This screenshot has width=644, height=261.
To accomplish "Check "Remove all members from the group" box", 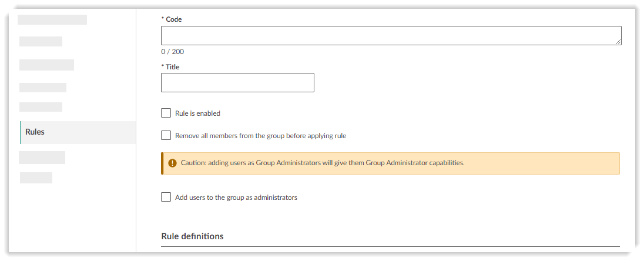I will (166, 136).
